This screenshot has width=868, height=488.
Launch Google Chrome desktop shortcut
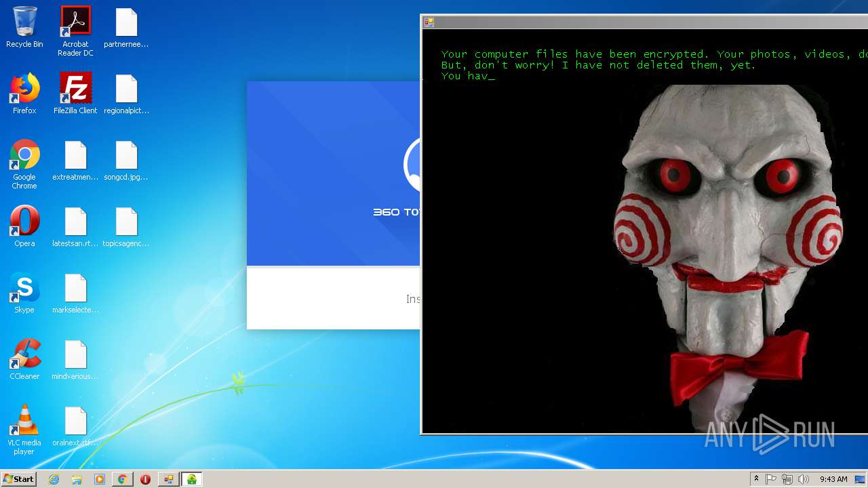coord(24,165)
